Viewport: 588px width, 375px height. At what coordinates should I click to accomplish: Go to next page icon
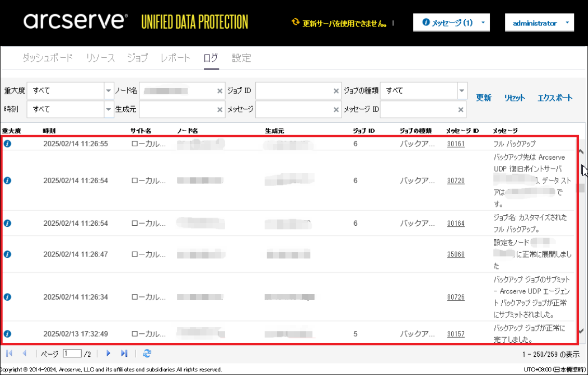pyautogui.click(x=108, y=353)
